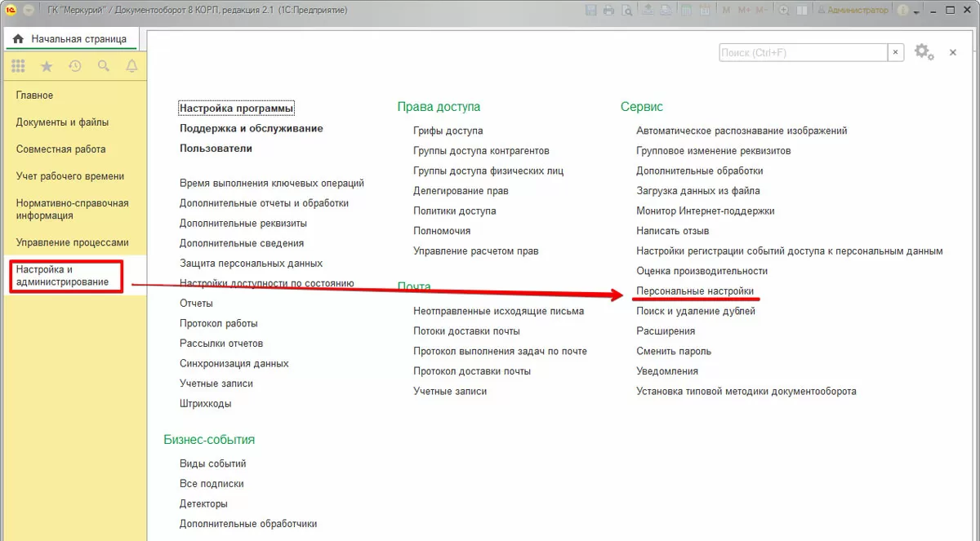Open Монитор Интернет-поддержки
Viewport: 980px width, 541px height.
point(706,211)
